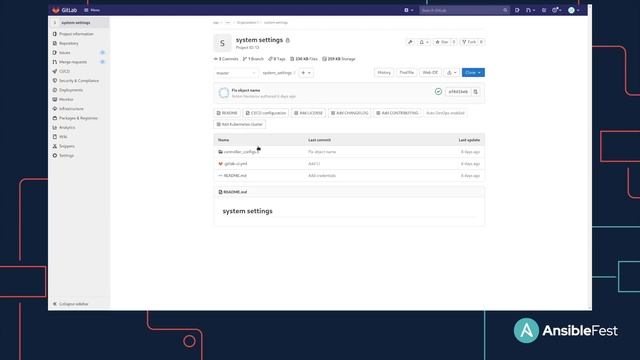This screenshot has height=360, width=640.
Task: Open Merge requests in the sidebar
Action: pyautogui.click(x=73, y=62)
